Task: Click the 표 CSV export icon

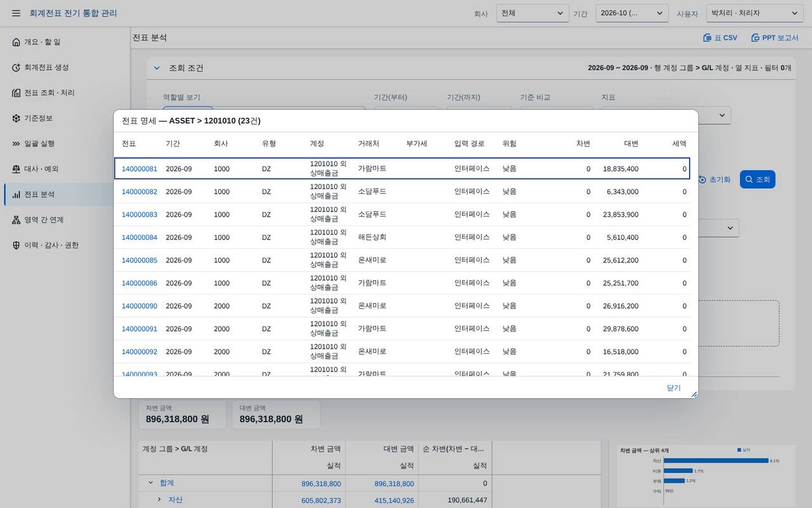Action: pyautogui.click(x=707, y=38)
